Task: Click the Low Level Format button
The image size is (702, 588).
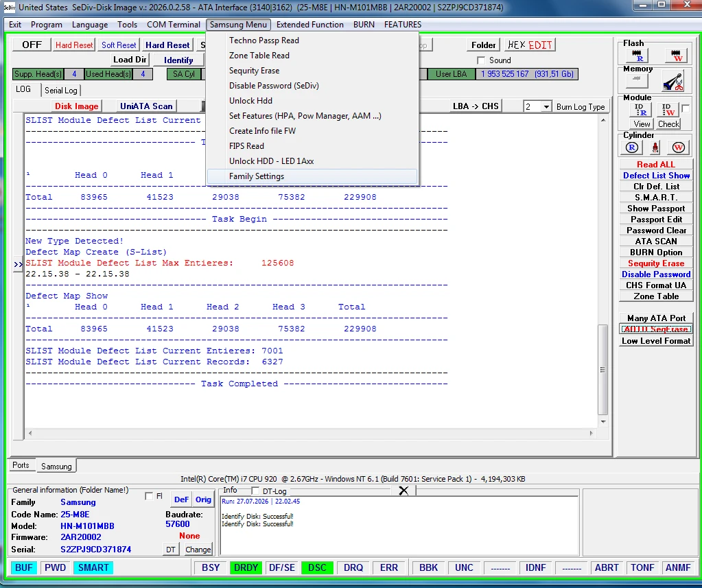Action: pyautogui.click(x=656, y=340)
